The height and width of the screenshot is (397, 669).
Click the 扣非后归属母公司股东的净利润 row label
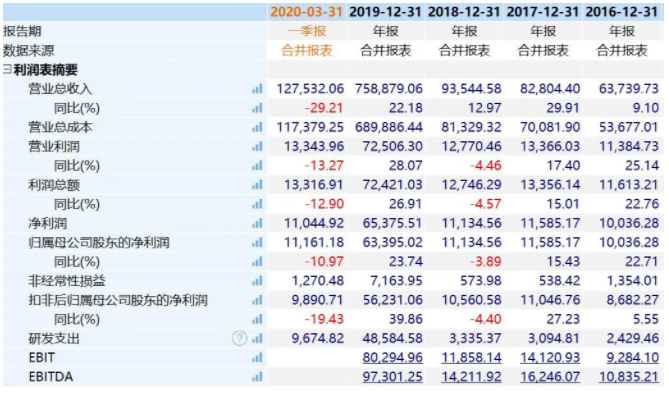[118, 300]
